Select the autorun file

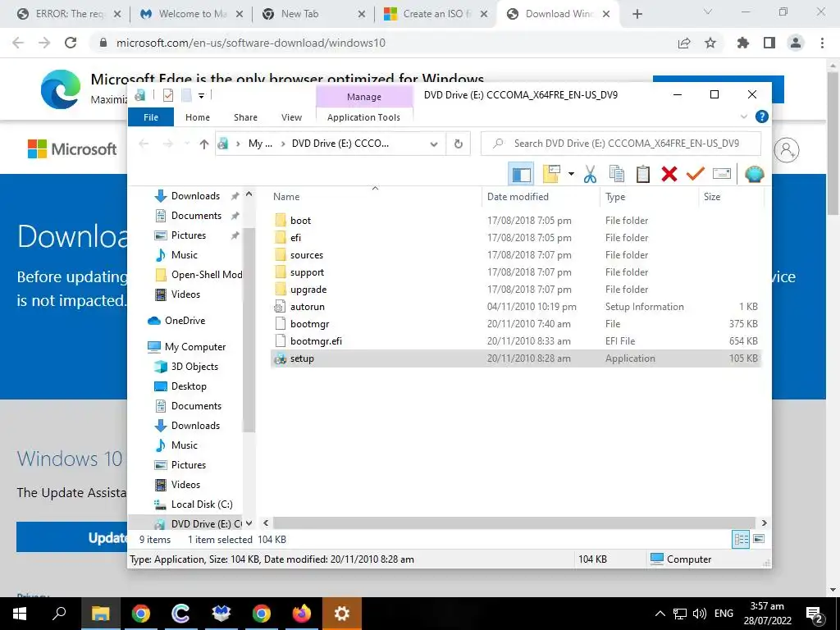tap(308, 307)
